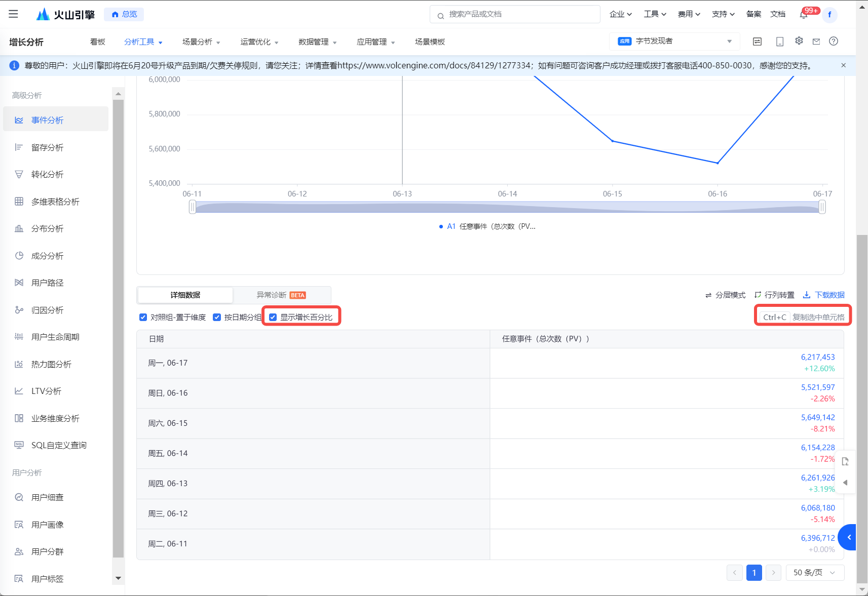Image resolution: width=868 pixels, height=596 pixels.
Task: Click the floating document icon on right edge
Action: pyautogui.click(x=845, y=461)
